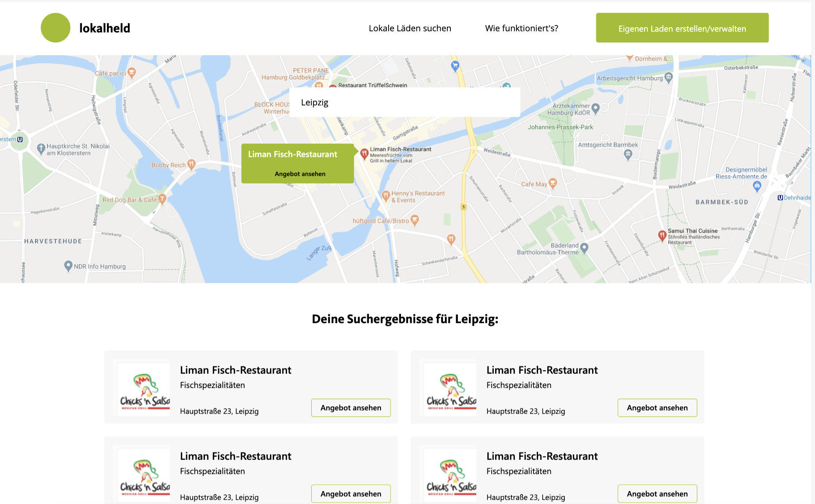The image size is (815, 504).
Task: Click the first result's Chicks 'n Salsa thumbnail
Action: (x=144, y=389)
